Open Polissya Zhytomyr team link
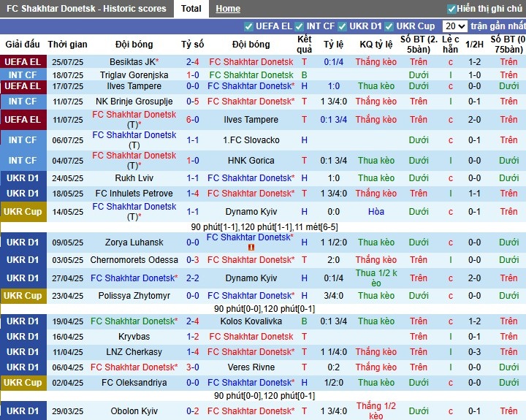The image size is (526, 420). [134, 296]
